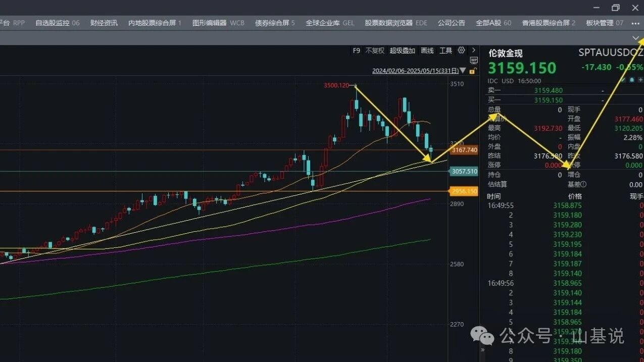Open the more tabs ellipsis menu
644x362 pixels.
coord(635,23)
